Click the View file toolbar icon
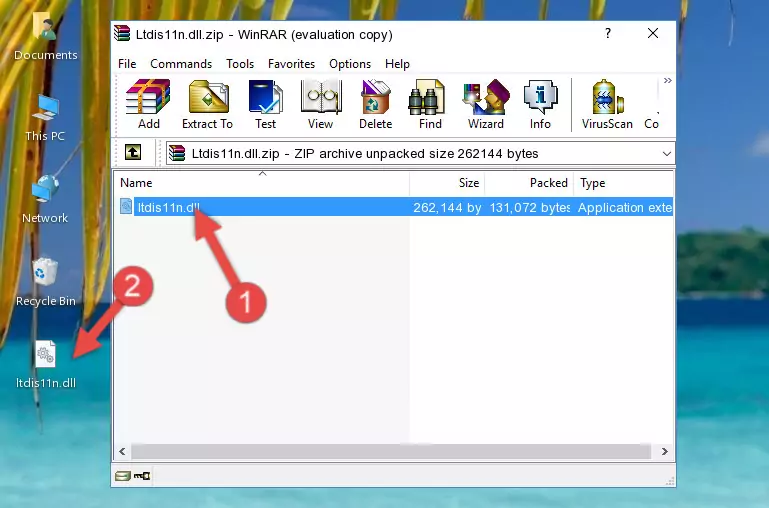Screen dimensions: 769x508 321,104
